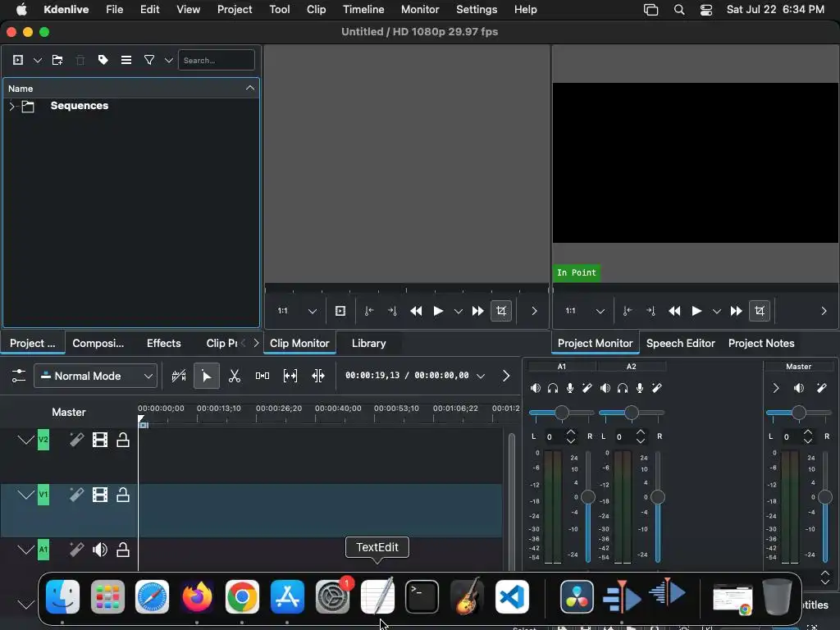Screen dimensions: 840x630
Task: Open the Normal Mode dropdown
Action: (x=95, y=376)
